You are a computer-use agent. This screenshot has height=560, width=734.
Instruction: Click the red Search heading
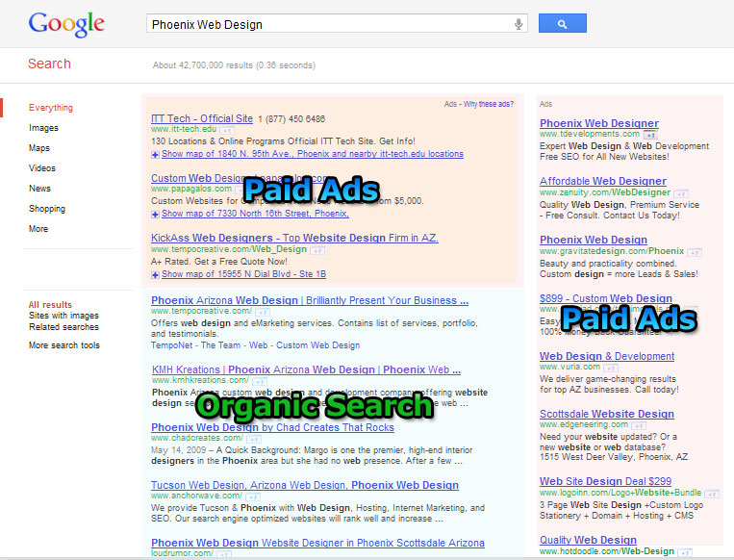[49, 64]
